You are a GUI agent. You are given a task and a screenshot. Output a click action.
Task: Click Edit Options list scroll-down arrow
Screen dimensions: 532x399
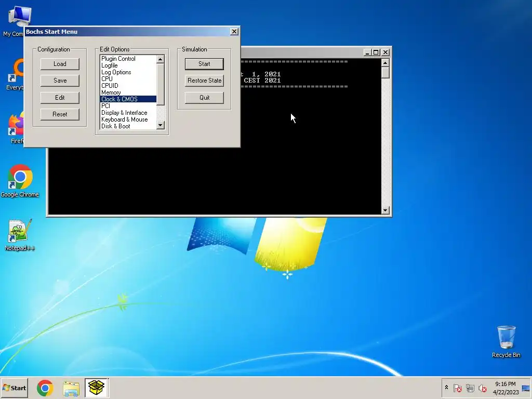tap(161, 125)
